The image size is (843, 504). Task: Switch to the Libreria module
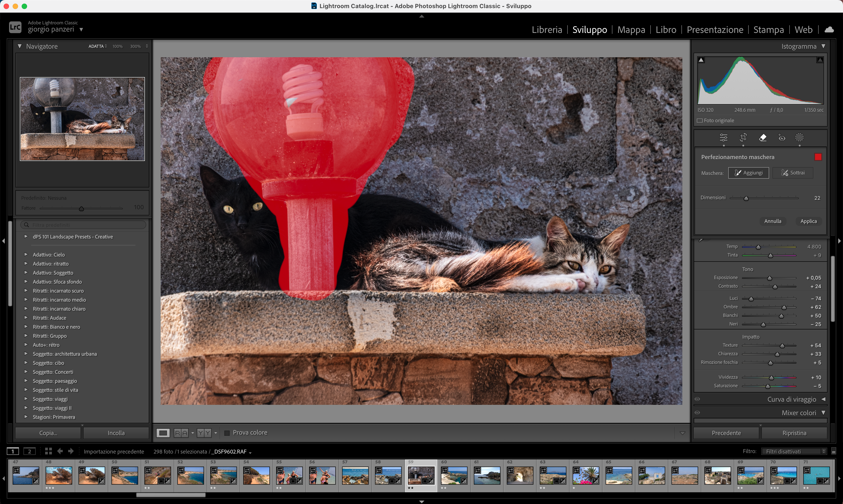pyautogui.click(x=547, y=30)
